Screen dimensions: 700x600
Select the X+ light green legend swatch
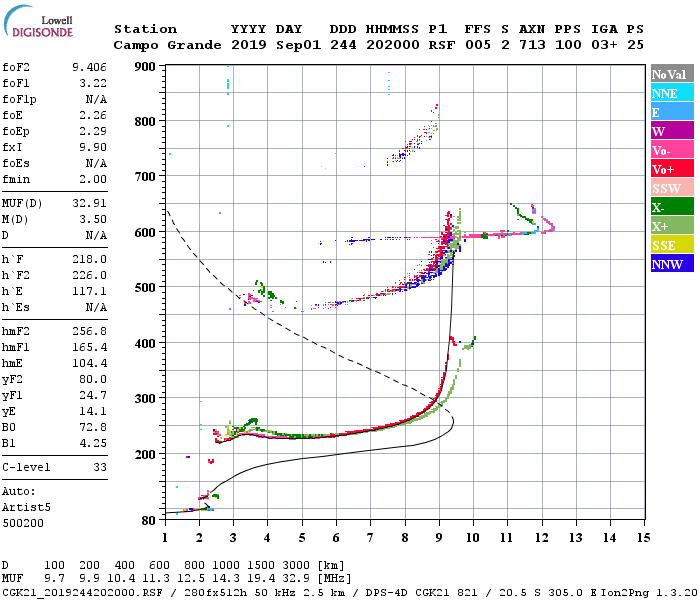(x=672, y=225)
